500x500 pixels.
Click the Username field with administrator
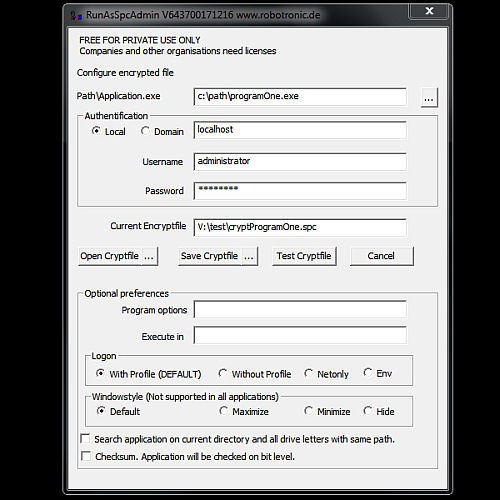pyautogui.click(x=300, y=162)
